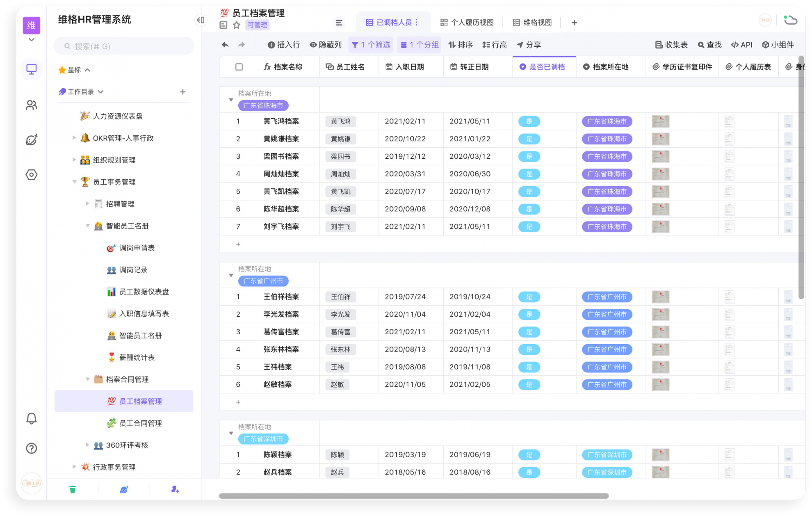Collapse 员工事务管理 folder

coord(74,182)
